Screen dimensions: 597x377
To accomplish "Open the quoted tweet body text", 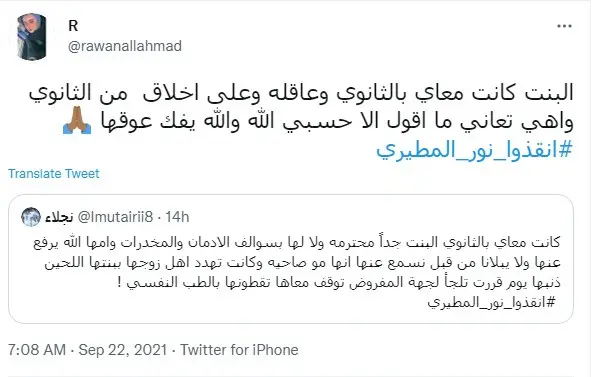I will (297, 272).
